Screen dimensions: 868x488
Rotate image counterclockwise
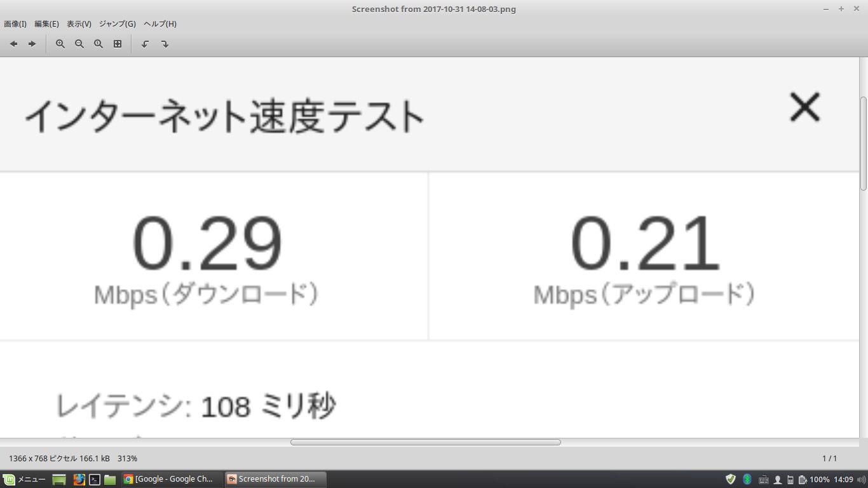click(x=146, y=44)
